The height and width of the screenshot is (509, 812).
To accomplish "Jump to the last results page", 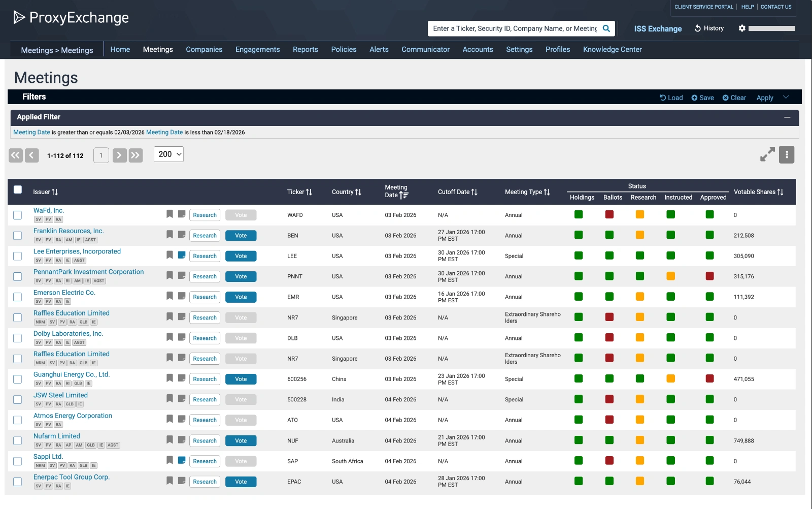I will [136, 155].
